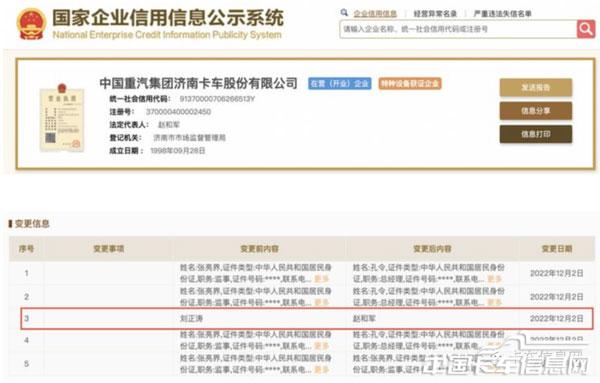This screenshot has width=600, height=383.
Task: Focus the enterprise name search input
Action: [458, 29]
